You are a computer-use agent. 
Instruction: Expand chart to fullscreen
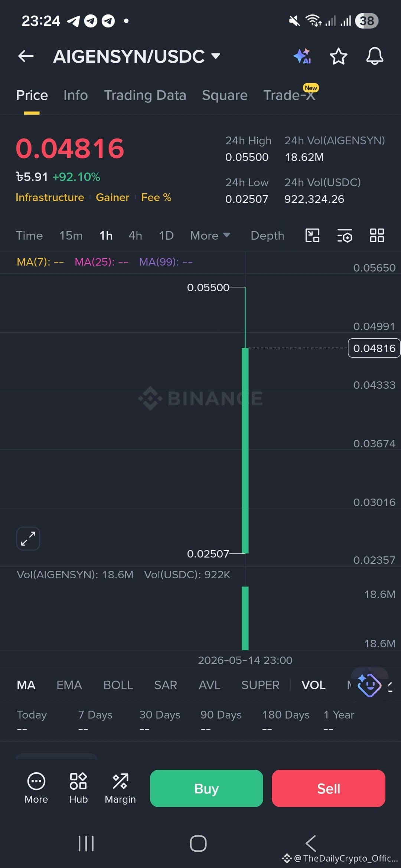28,538
